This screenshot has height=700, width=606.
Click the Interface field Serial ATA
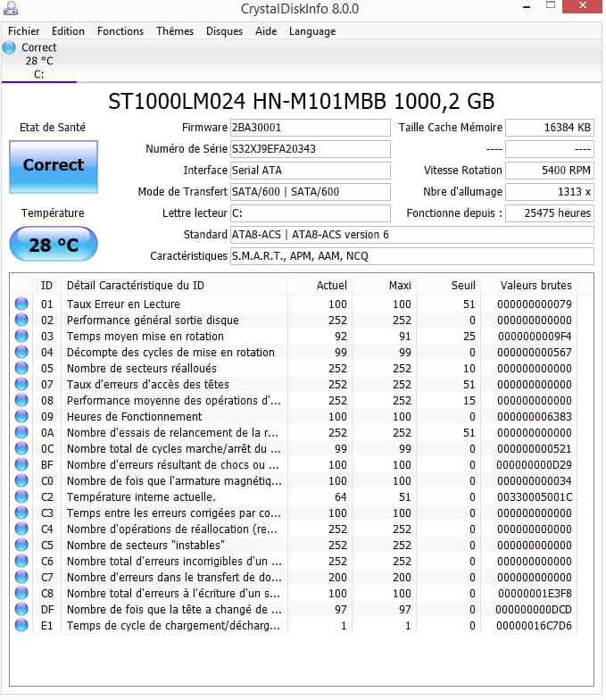click(311, 171)
